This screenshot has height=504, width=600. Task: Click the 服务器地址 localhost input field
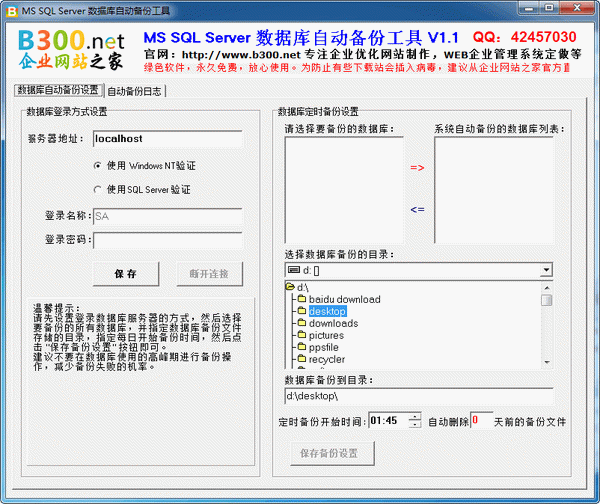pos(168,139)
